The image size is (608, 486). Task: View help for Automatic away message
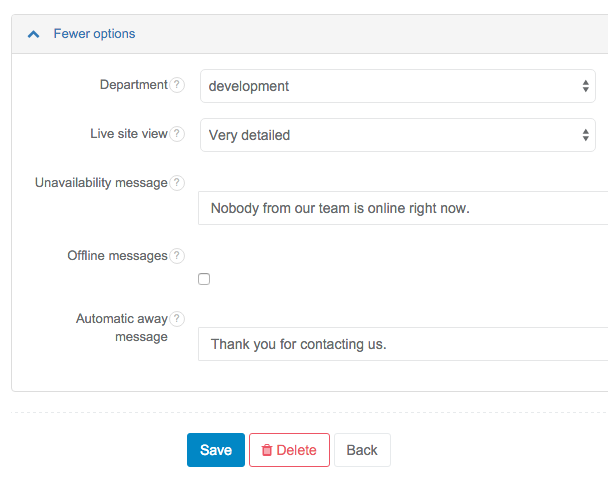coord(177,319)
